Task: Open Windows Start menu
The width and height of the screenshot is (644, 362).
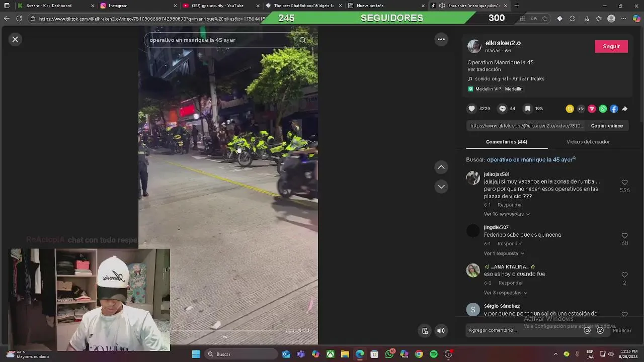Action: (x=196, y=354)
